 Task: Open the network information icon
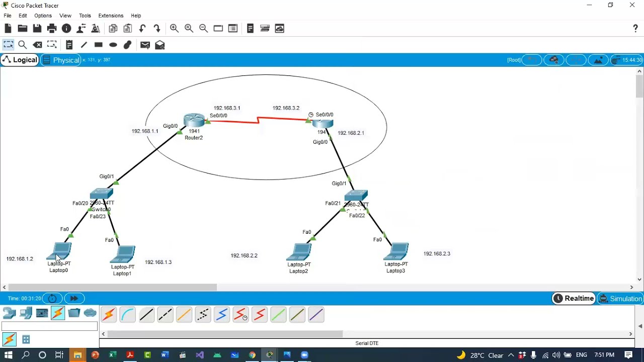click(66, 29)
